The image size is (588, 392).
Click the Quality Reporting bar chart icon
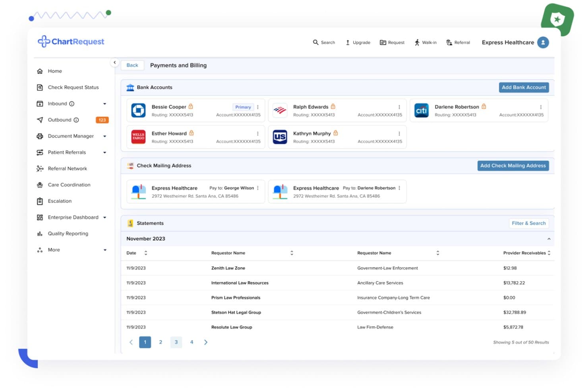coord(40,234)
